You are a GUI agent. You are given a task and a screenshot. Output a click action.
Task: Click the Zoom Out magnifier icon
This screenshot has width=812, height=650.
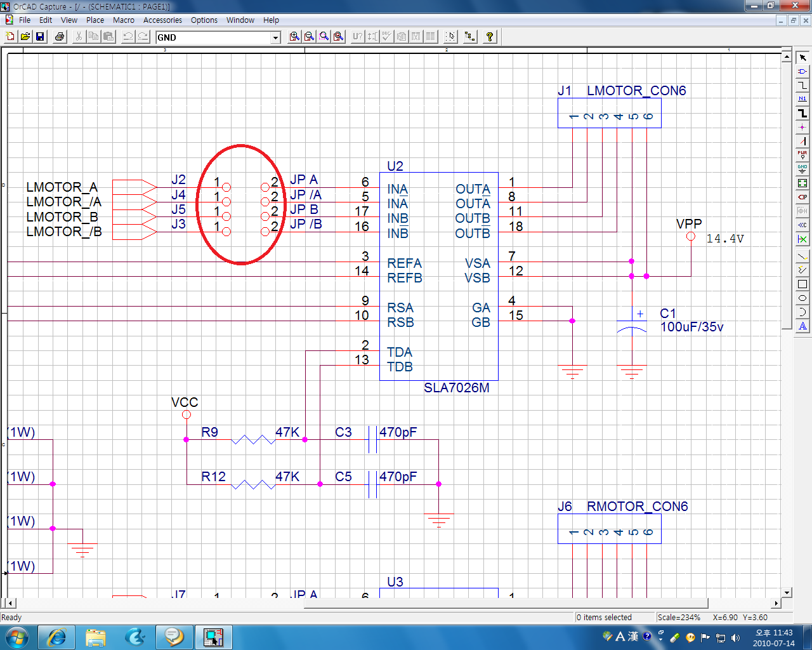coord(309,37)
